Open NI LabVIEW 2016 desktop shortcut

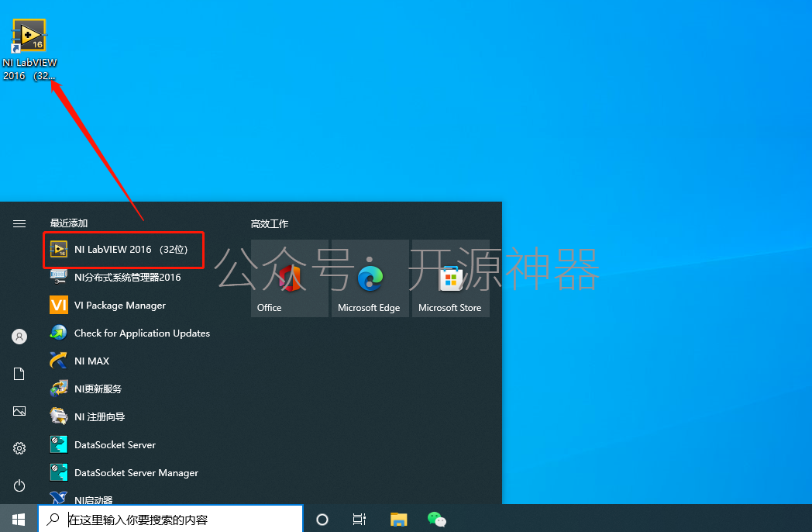[29, 50]
